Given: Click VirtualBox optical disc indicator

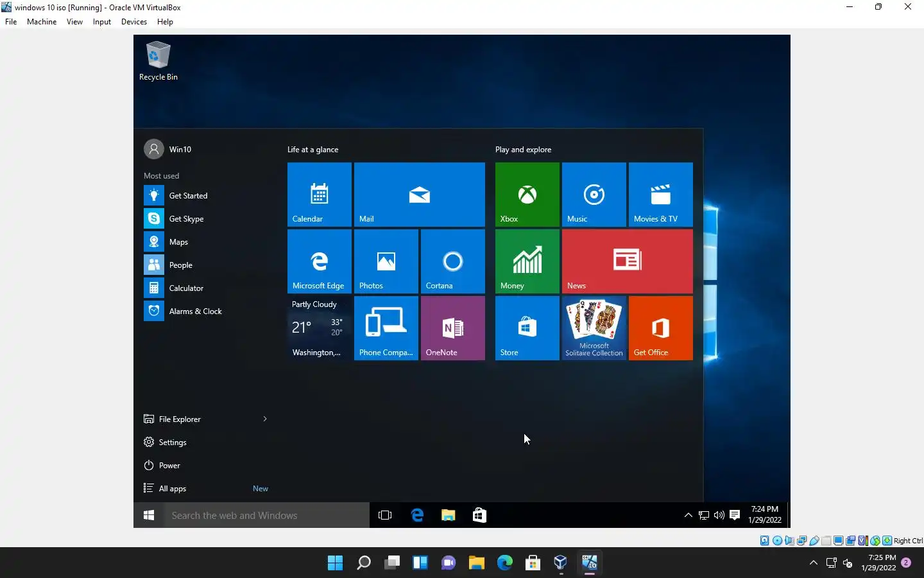Looking at the screenshot, I should click(777, 540).
